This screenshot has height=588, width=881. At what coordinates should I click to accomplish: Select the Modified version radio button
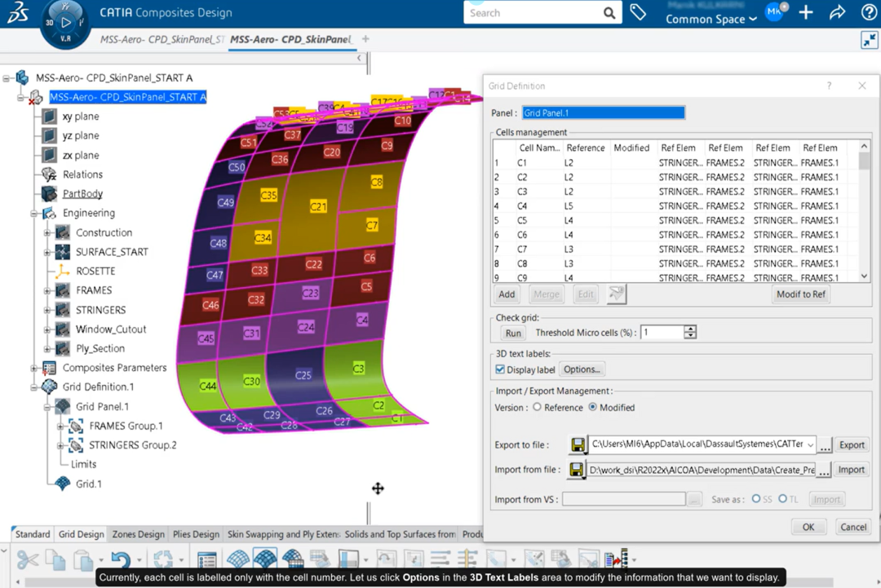click(592, 407)
